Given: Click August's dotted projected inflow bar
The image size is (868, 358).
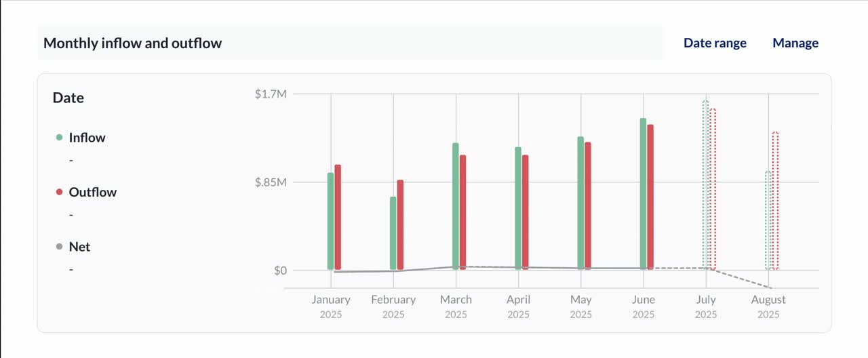Looking at the screenshot, I should point(768,221).
